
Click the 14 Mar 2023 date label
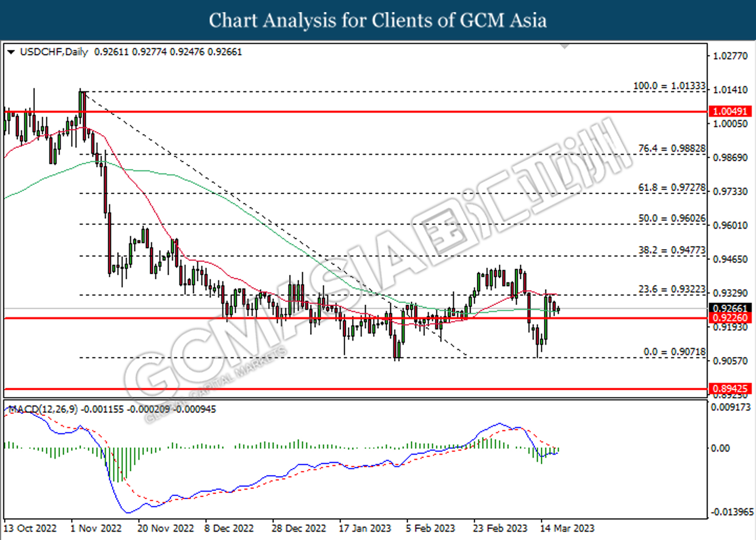coord(567,528)
